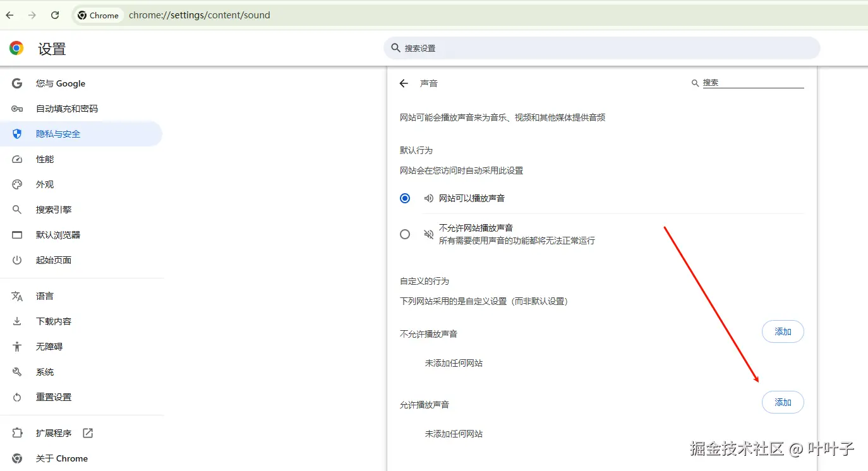Open 性能 settings section
The width and height of the screenshot is (868, 471).
point(81,159)
